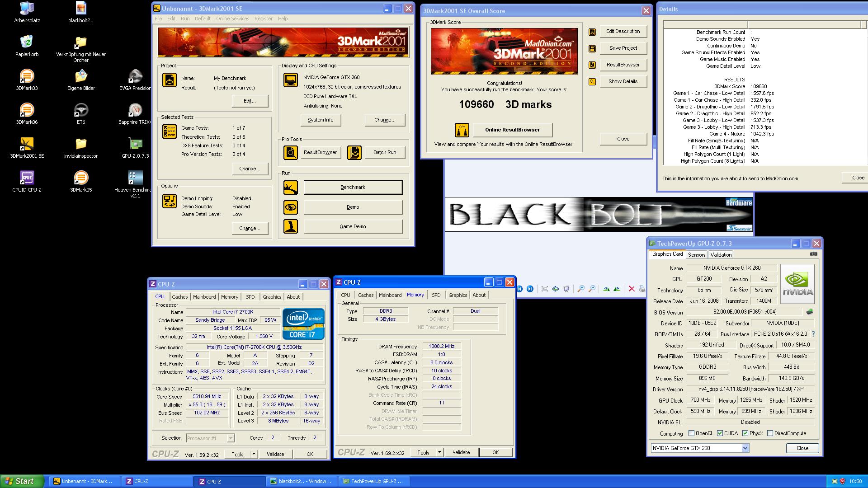Select the Heaven Benchmark desktop icon

[135, 178]
